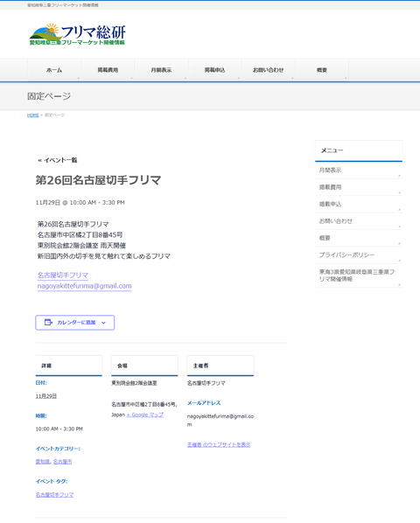This screenshot has width=420, height=523.
Task: Click 主催者 のウェブサイトを表示 link
Action: [x=219, y=444]
